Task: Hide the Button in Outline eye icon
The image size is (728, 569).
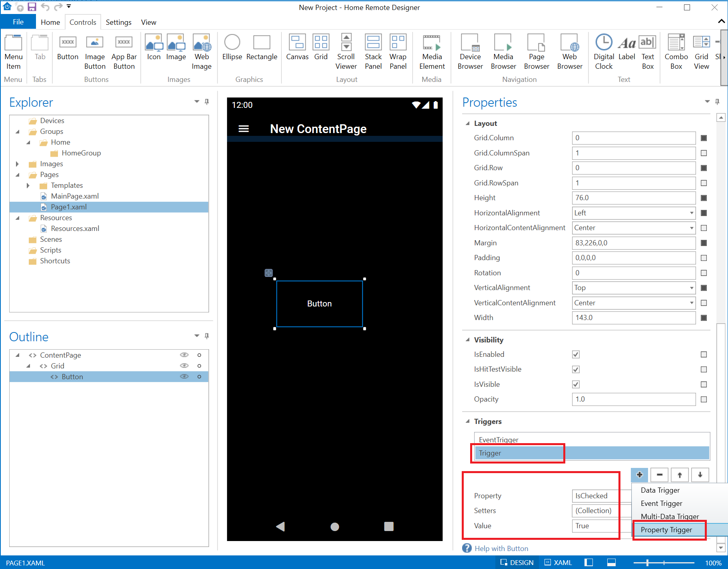Action: [x=184, y=376]
